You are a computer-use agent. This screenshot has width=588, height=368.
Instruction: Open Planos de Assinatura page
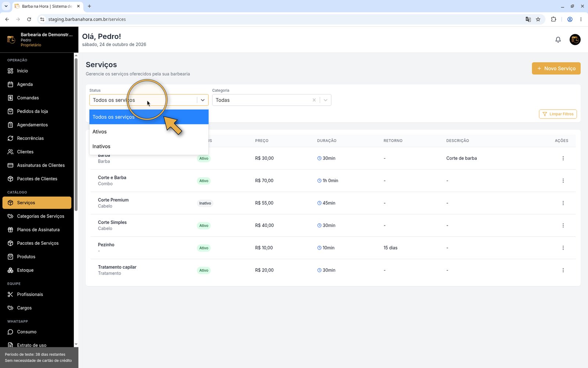point(37,230)
